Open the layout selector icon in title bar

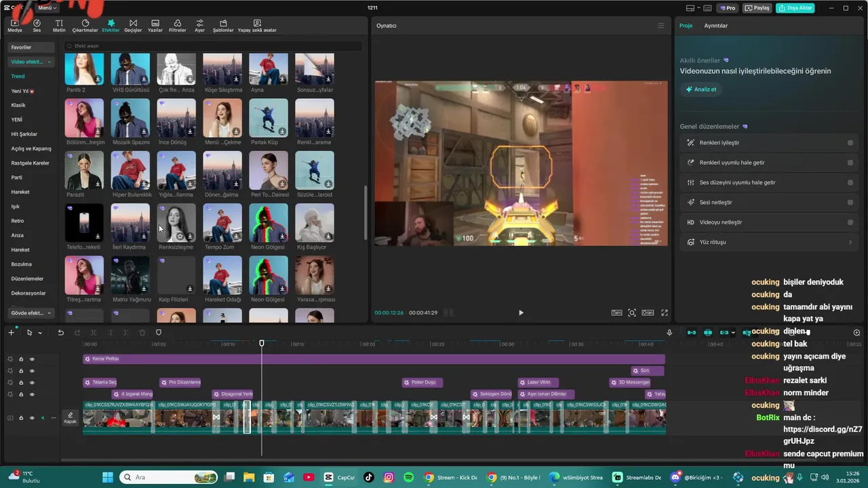tap(693, 8)
